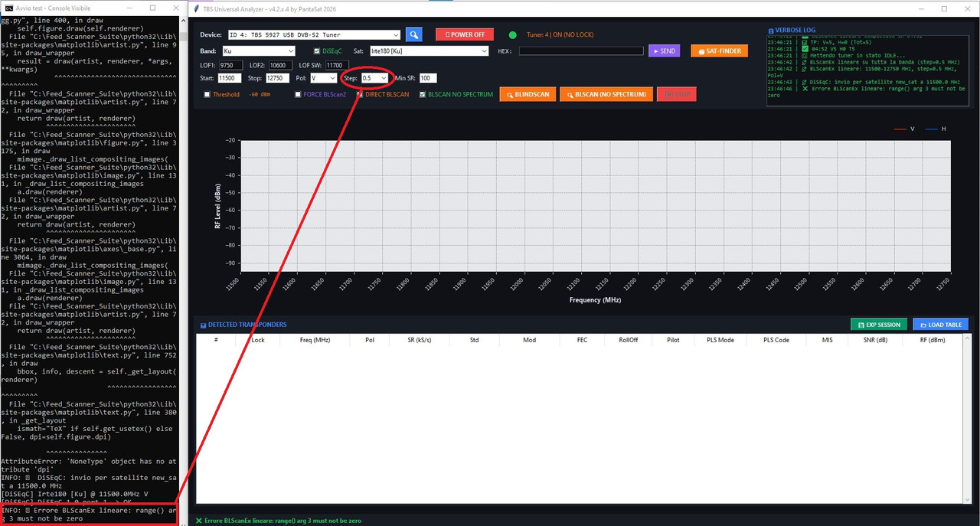Viewport: 980px width, 526px height.
Task: Click the PLS Code column header
Action: pos(776,340)
